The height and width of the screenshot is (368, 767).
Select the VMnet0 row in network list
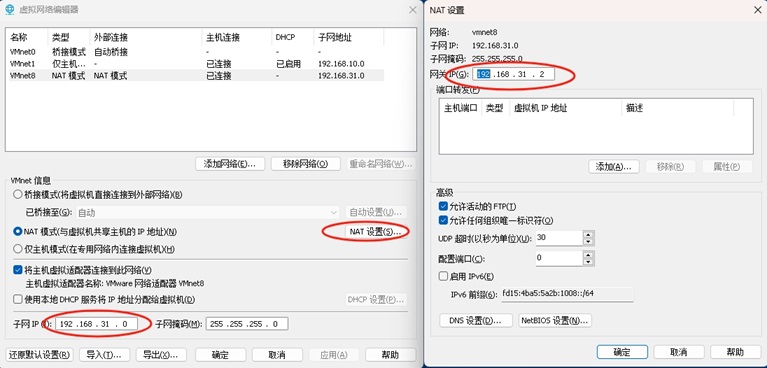(195, 51)
